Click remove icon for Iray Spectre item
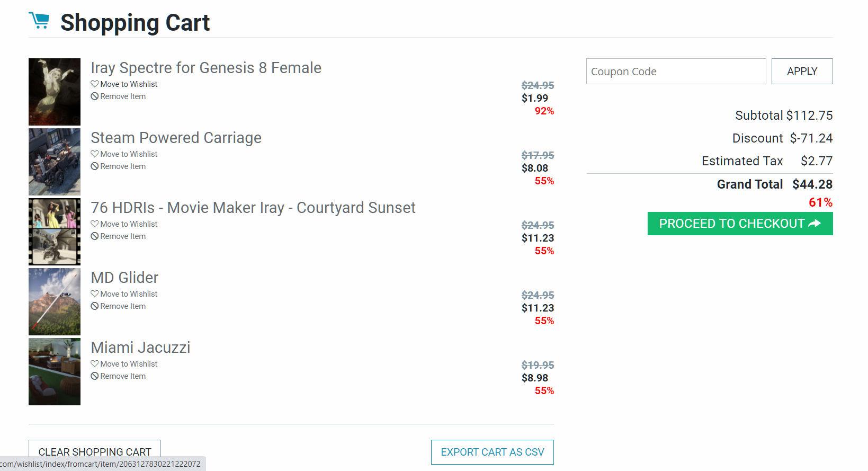 click(95, 96)
